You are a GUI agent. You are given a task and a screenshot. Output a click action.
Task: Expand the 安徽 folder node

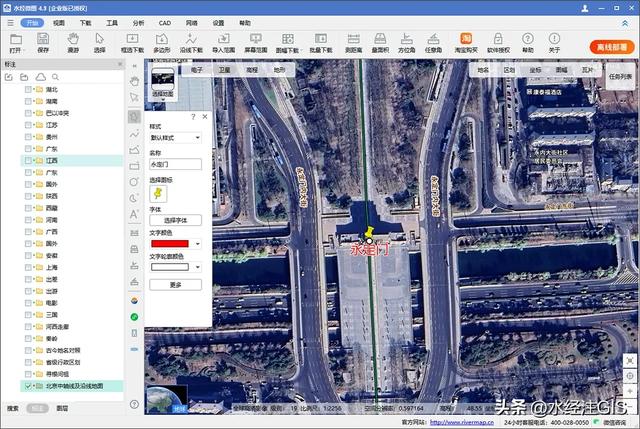pyautogui.click(x=34, y=256)
